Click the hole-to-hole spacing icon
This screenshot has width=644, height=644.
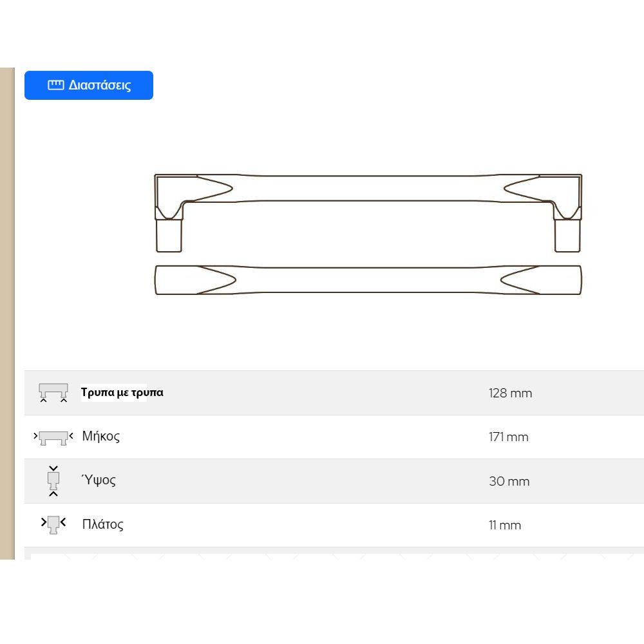53,393
